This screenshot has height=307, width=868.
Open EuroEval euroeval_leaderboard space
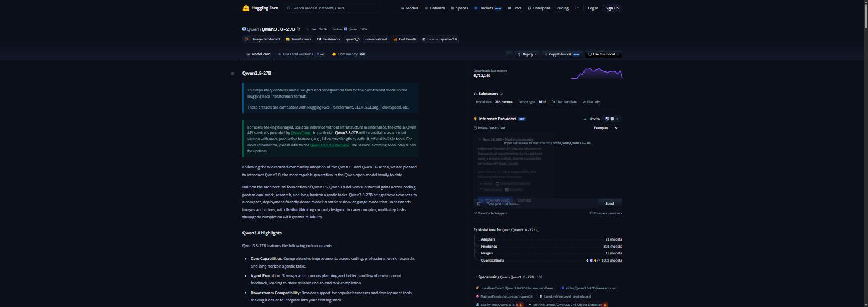pyautogui.click(x=565, y=296)
